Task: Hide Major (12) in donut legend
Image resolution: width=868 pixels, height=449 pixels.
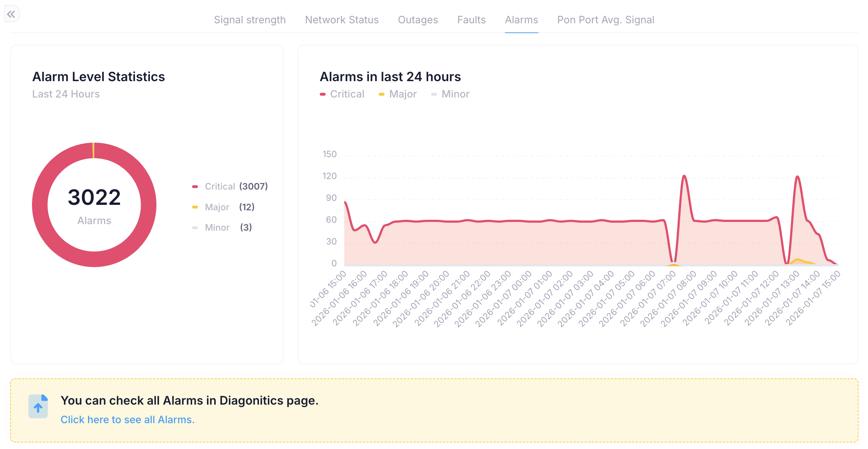Action: 217,207
